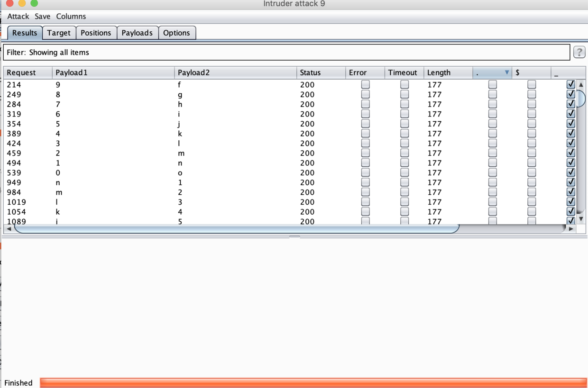This screenshot has width=588, height=388.
Task: Open the Columns menu
Action: [71, 16]
